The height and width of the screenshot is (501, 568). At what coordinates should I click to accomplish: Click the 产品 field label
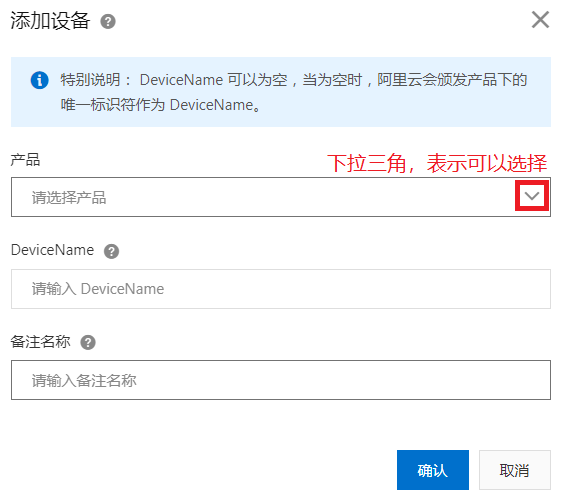25,160
